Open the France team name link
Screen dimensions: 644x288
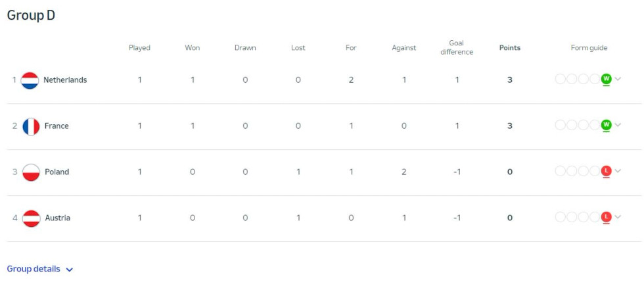pyautogui.click(x=57, y=126)
